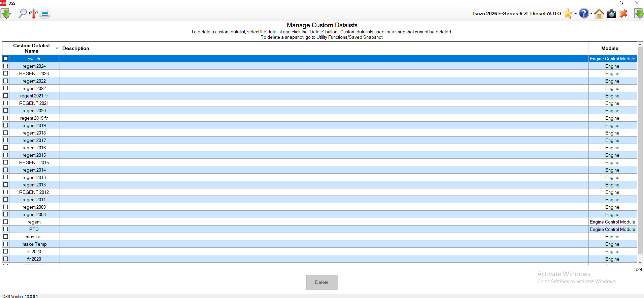644x298 pixels.
Task: Click the scrollbar up arrow of the datalist table
Action: (640, 44)
